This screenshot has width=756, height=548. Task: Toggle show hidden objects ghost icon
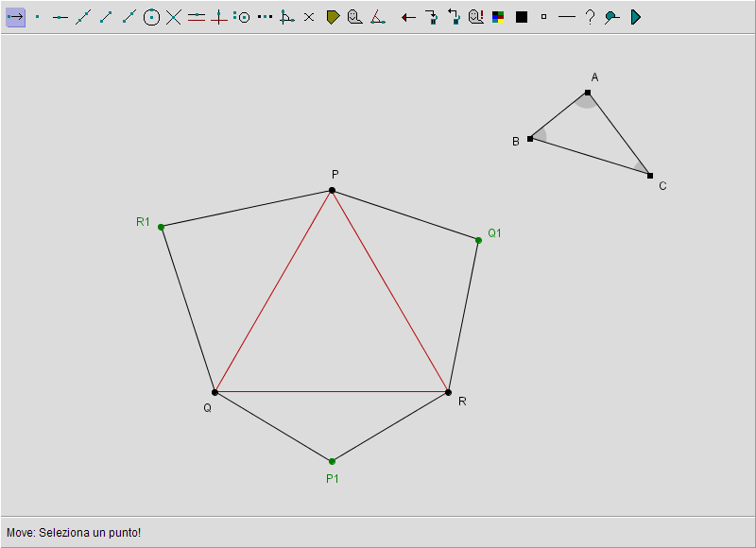pos(476,17)
